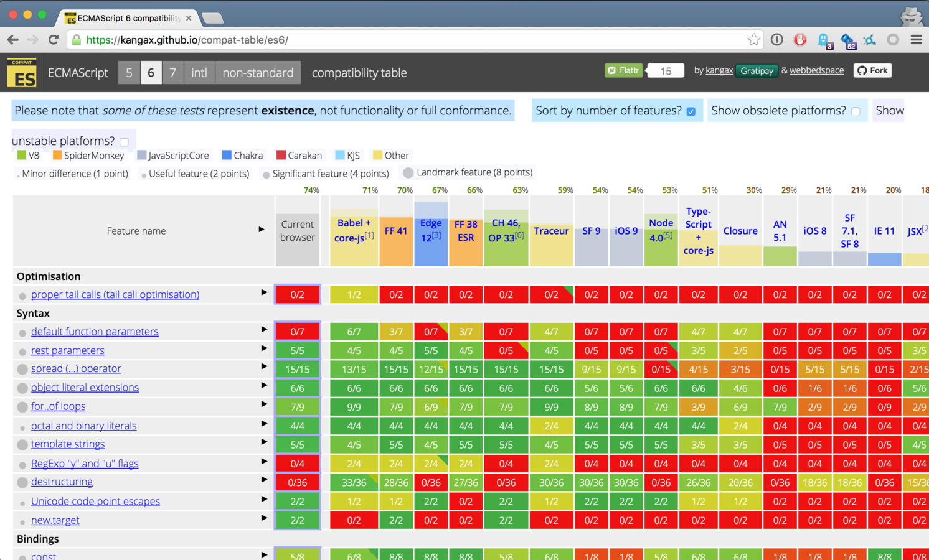Click the browser forward arrow
929x560 pixels.
[x=33, y=40]
